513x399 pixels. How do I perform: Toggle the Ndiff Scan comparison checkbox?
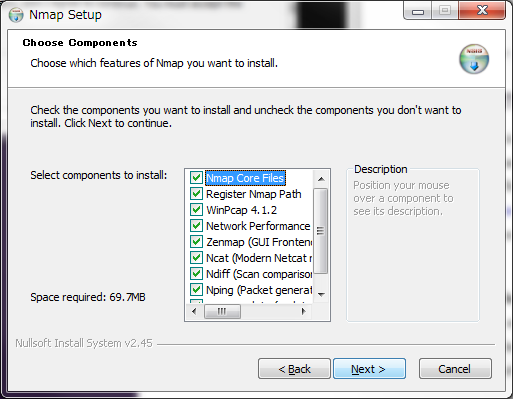196,274
